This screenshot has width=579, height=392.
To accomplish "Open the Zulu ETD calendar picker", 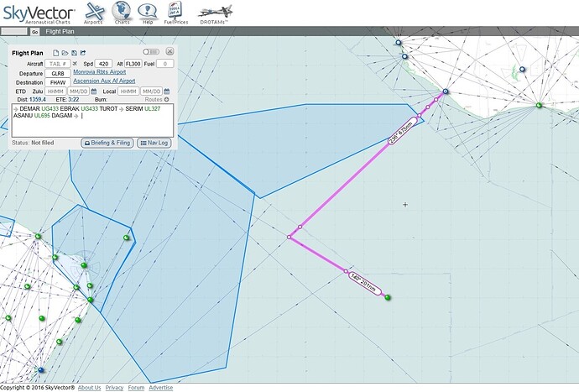I will [x=94, y=91].
